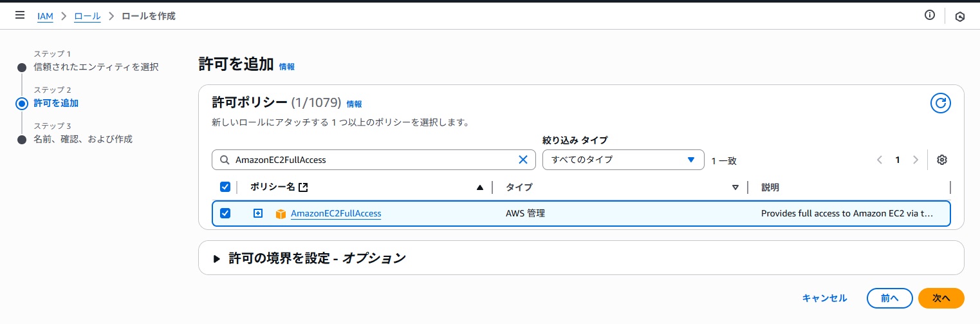The height and width of the screenshot is (324, 980).
Task: Open the hamburger navigation menu
Action: [x=20, y=15]
